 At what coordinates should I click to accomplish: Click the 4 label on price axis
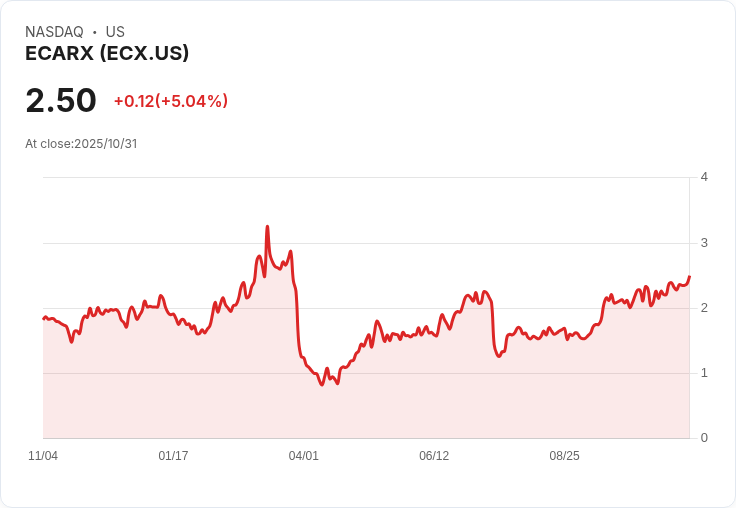click(x=704, y=177)
